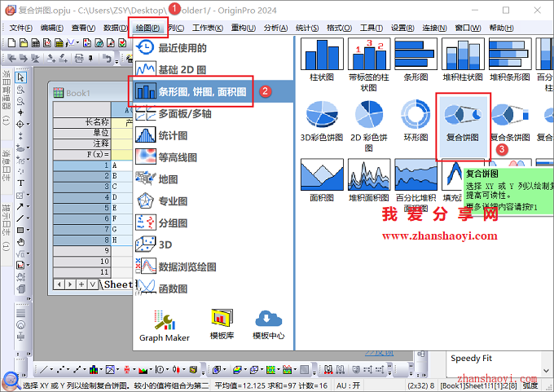The width and height of the screenshot is (554, 392).
Task: Choose the 复合饼图 pie-of-pie icon
Action: point(463,115)
